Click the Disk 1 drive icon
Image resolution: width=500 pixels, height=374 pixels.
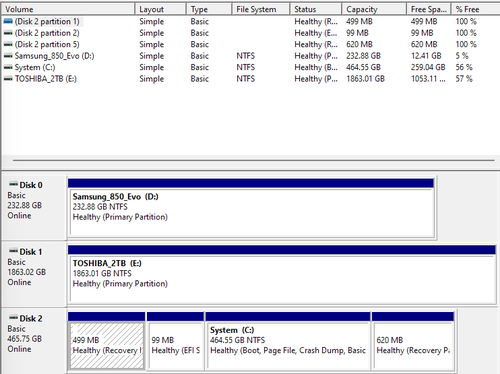coord(13,251)
